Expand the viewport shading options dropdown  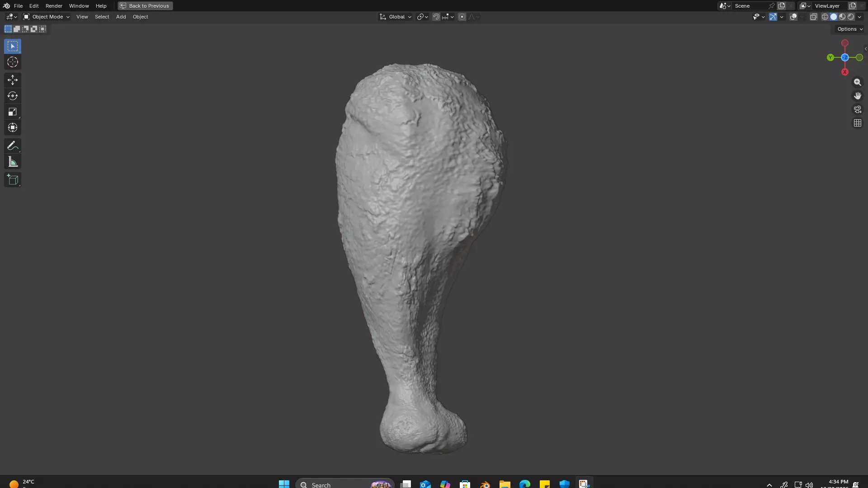(860, 17)
